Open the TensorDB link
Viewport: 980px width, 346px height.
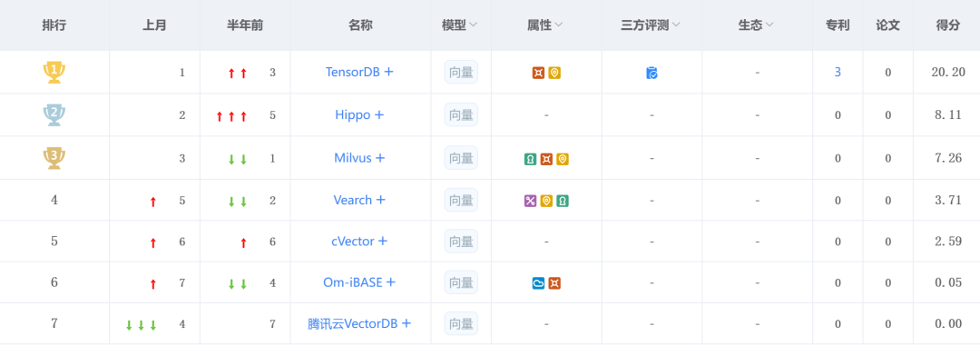tap(352, 72)
